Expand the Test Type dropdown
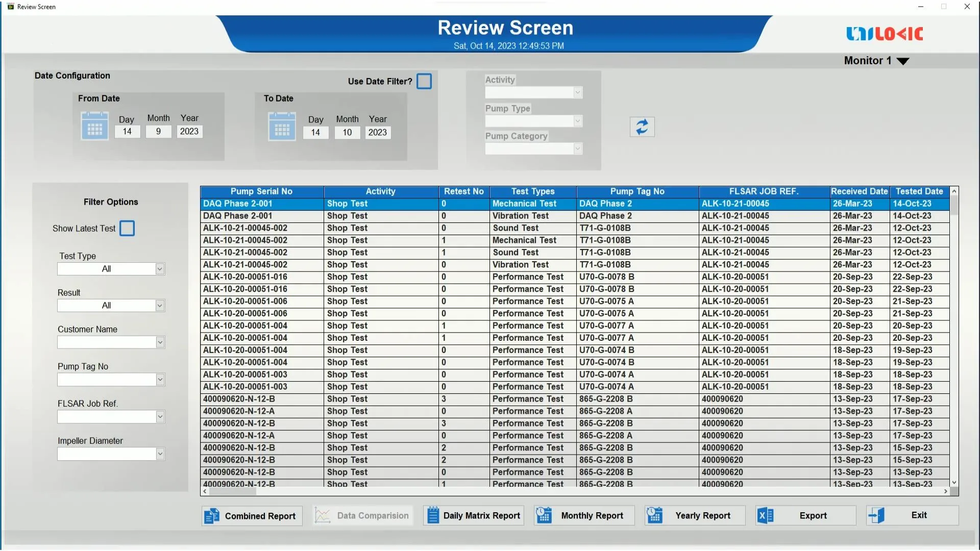 tap(160, 269)
